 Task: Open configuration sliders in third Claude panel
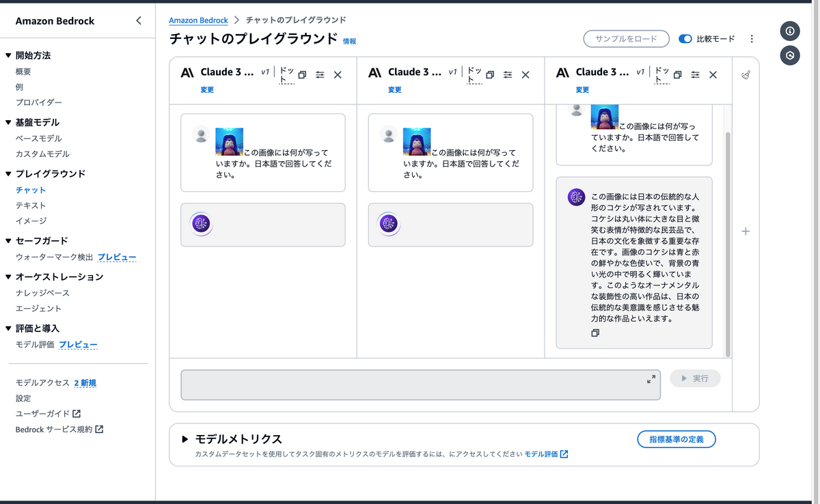tap(695, 75)
